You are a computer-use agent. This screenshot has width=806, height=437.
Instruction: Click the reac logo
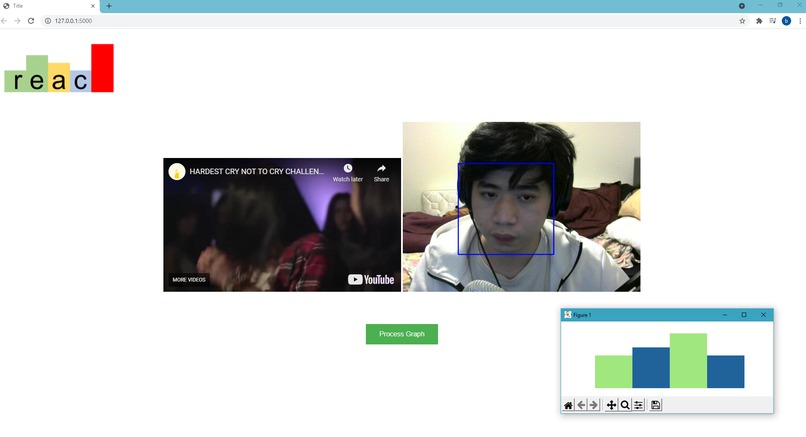59,68
